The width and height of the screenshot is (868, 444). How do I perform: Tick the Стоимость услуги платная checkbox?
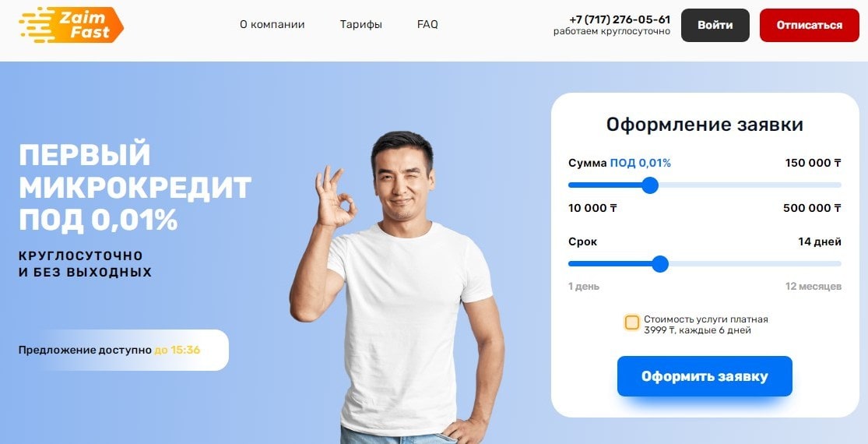coord(631,322)
